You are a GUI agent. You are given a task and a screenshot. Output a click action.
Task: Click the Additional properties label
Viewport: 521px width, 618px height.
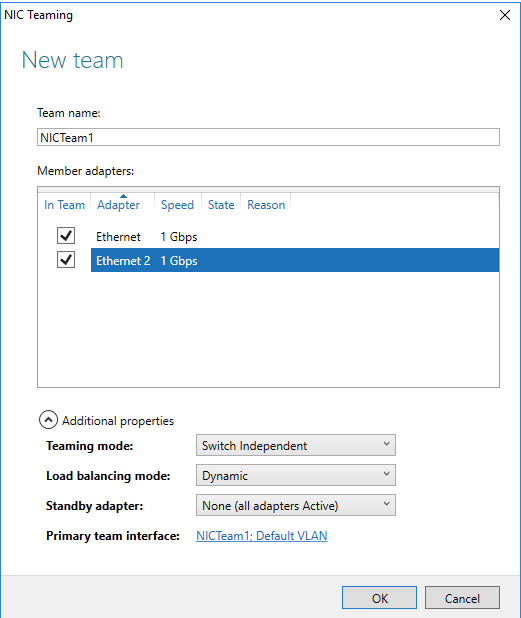118,421
